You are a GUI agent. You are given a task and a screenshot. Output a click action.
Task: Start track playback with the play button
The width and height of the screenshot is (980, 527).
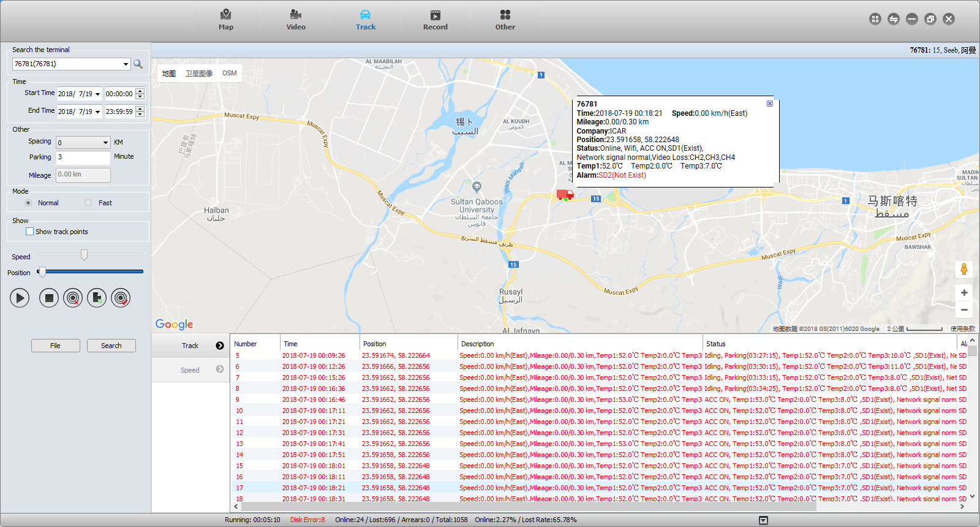[x=20, y=298]
